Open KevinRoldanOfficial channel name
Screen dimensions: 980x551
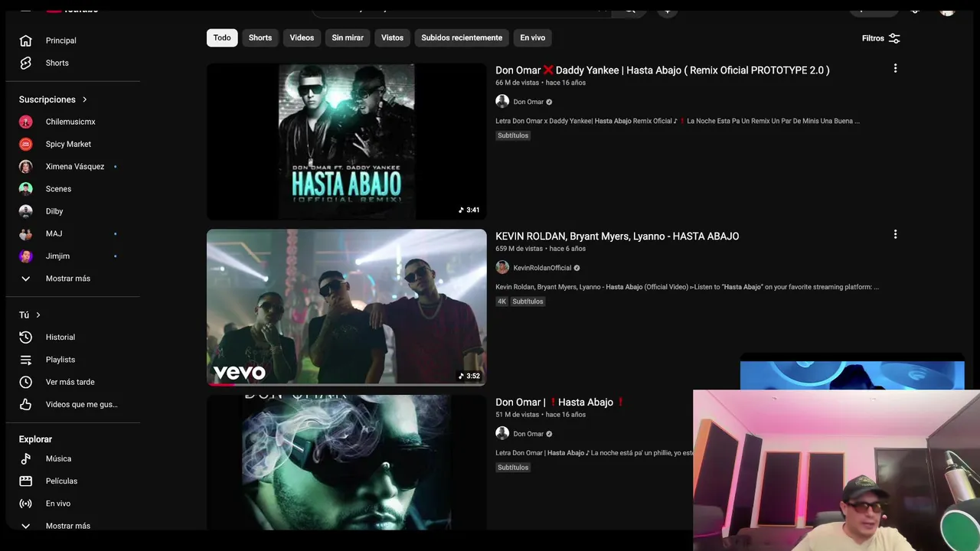click(542, 268)
